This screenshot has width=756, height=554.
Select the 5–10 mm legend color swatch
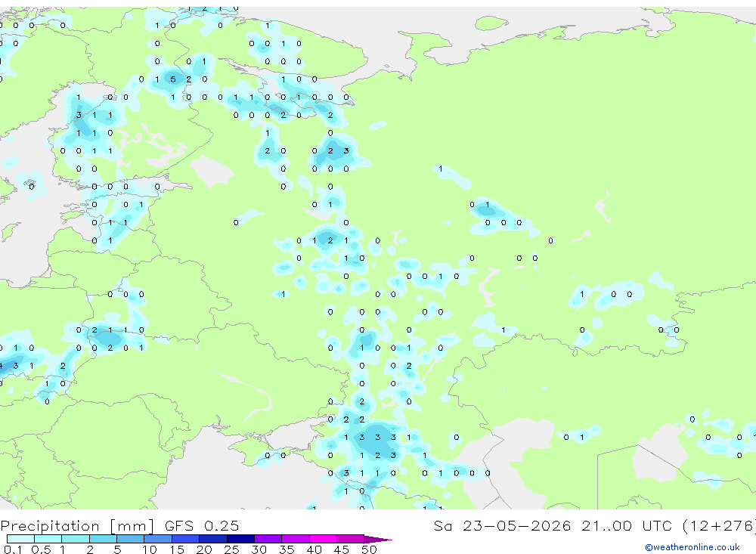131,539
